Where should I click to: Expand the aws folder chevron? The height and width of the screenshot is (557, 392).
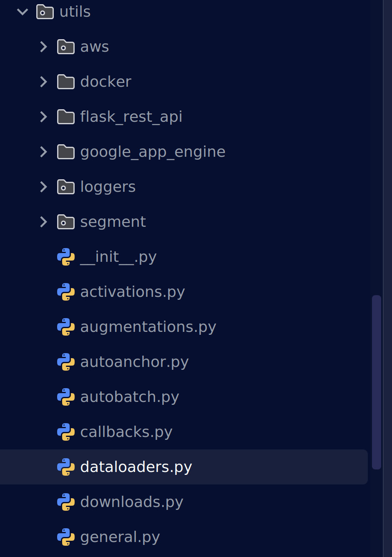(43, 47)
